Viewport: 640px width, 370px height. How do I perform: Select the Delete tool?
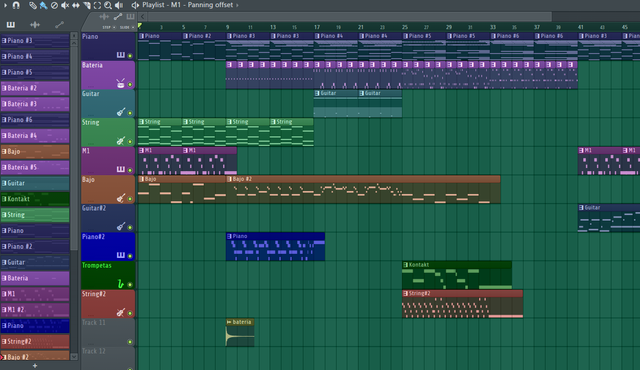point(54,5)
